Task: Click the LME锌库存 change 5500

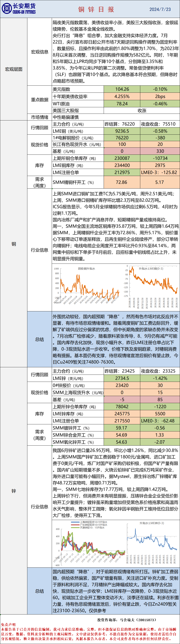Action: pyautogui.click(x=160, y=414)
